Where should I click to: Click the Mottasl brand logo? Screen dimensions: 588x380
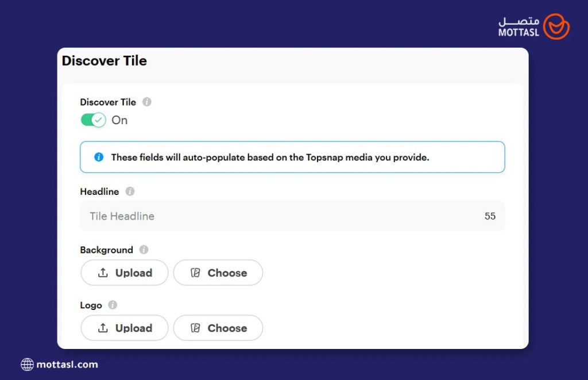[x=534, y=27]
